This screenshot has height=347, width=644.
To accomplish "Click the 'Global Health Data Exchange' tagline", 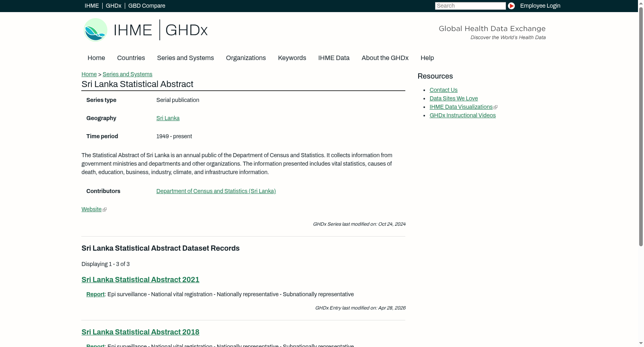I will (492, 29).
